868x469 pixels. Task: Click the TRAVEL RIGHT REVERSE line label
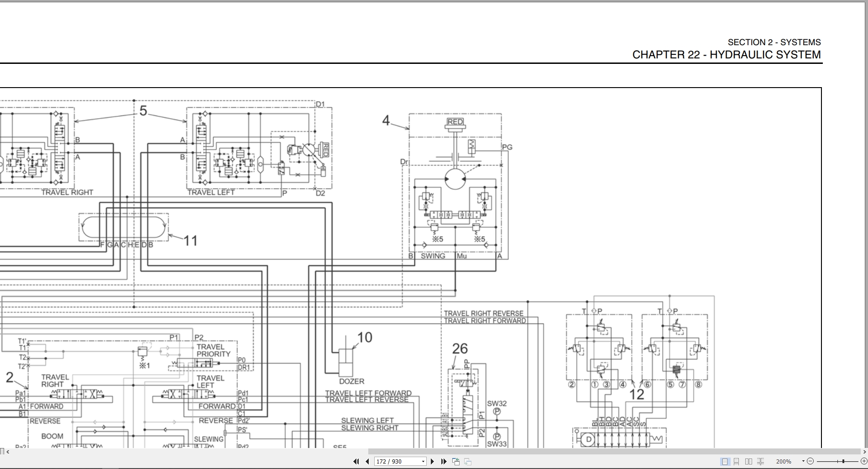click(x=484, y=313)
